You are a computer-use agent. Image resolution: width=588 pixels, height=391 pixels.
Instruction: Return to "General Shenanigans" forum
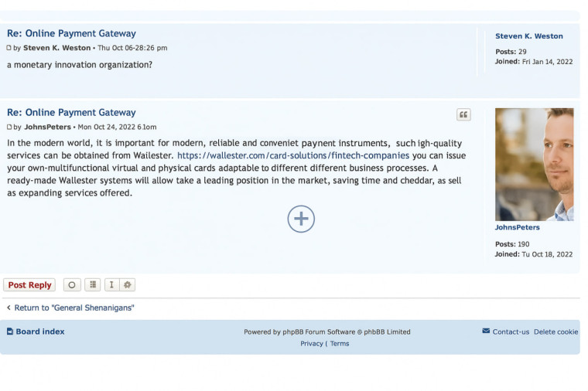[x=73, y=308]
